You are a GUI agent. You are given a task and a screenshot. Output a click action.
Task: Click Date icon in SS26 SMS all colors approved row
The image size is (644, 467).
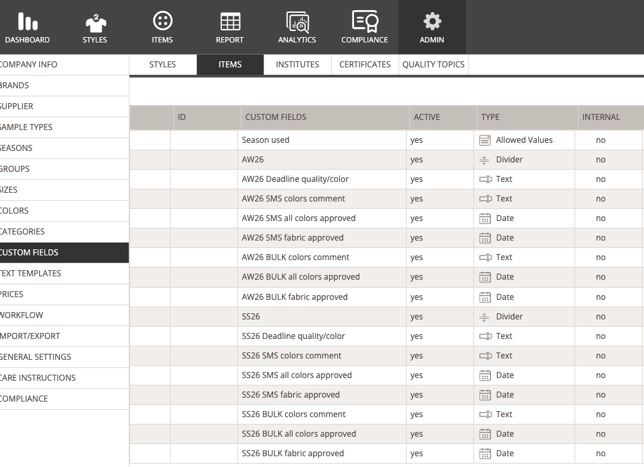click(x=485, y=375)
